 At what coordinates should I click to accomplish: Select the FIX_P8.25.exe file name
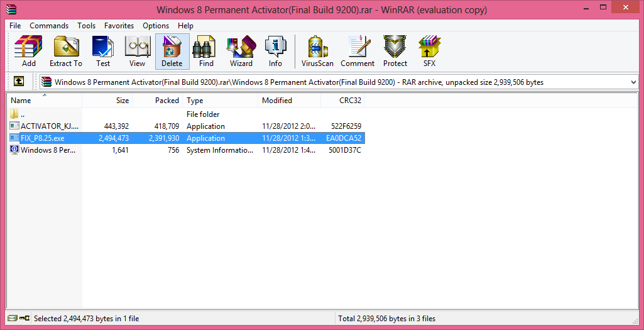click(42, 138)
